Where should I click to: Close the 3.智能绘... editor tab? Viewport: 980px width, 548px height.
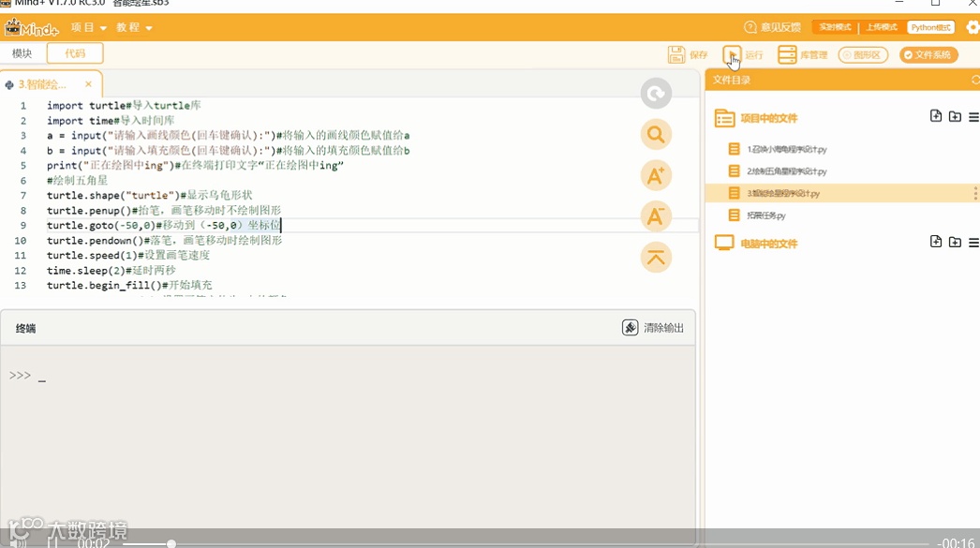click(x=89, y=83)
